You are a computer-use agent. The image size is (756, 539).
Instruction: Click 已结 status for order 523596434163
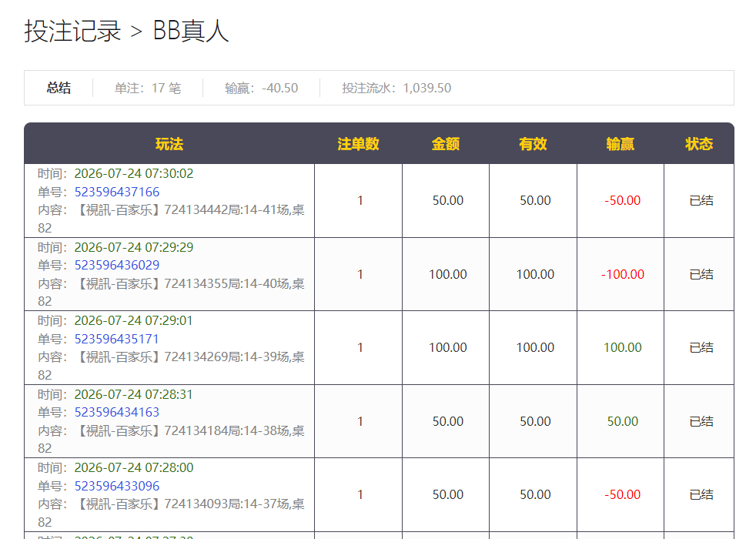(x=701, y=421)
